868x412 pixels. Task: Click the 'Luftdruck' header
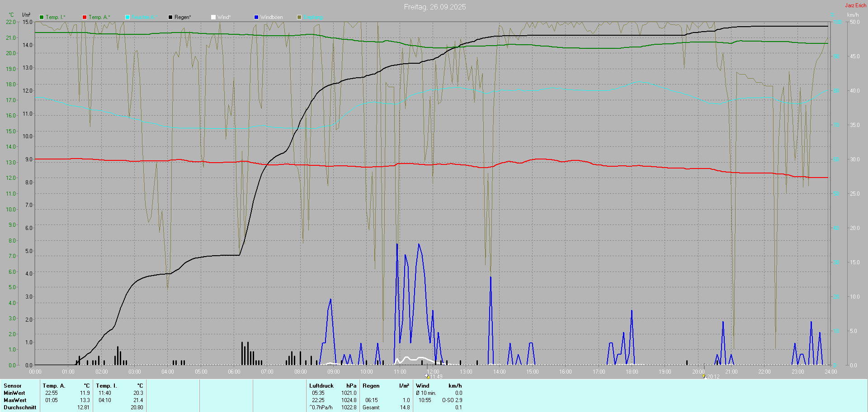click(321, 386)
